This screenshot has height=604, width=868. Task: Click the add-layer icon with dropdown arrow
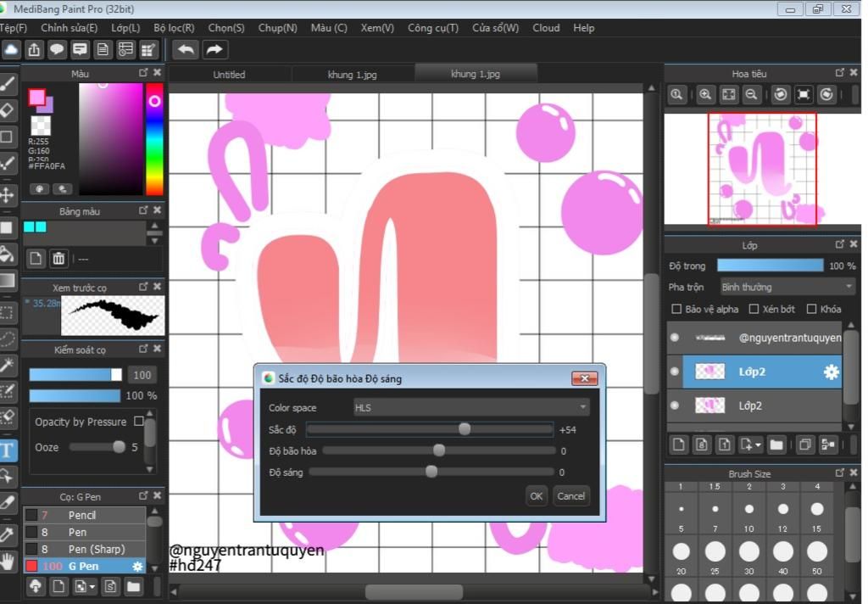pyautogui.click(x=750, y=445)
